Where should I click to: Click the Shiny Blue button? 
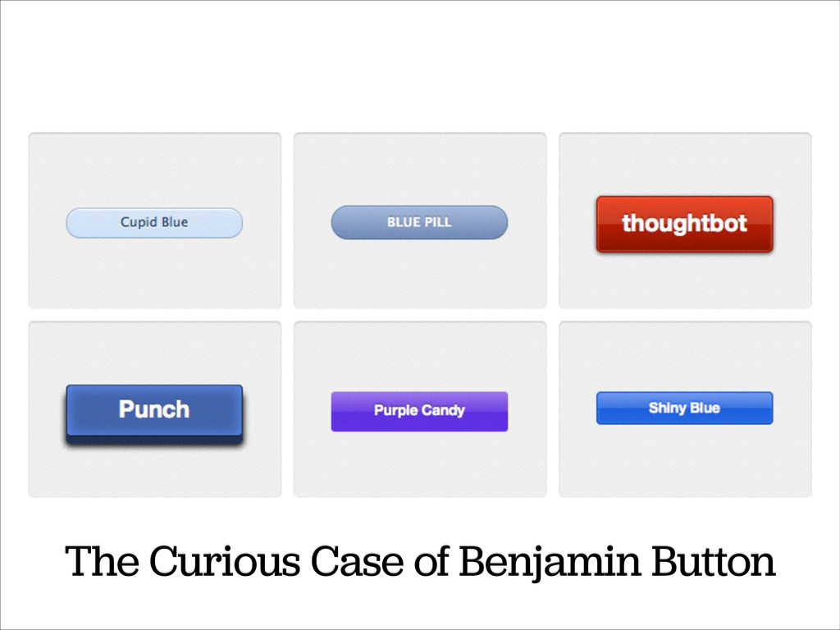[685, 409]
